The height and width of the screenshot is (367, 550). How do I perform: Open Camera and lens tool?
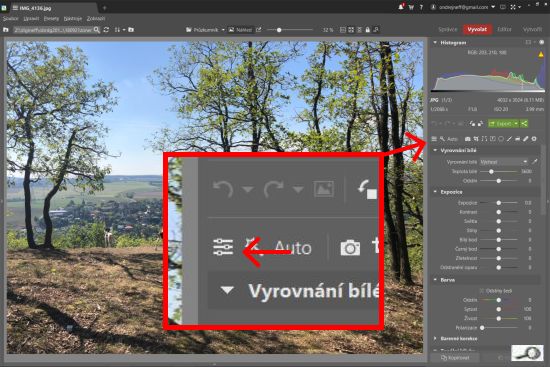468,139
